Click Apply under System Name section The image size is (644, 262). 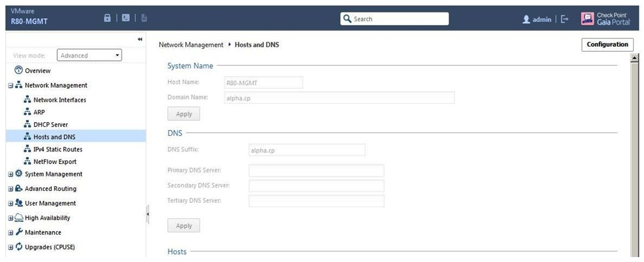pos(184,114)
